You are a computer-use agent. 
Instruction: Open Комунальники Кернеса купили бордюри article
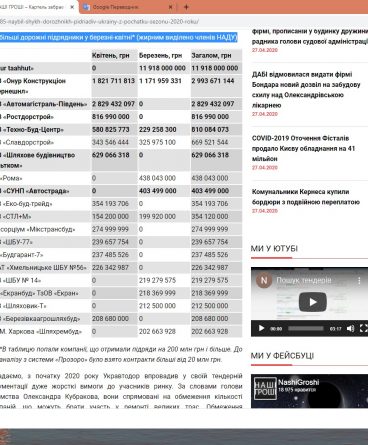(x=306, y=197)
